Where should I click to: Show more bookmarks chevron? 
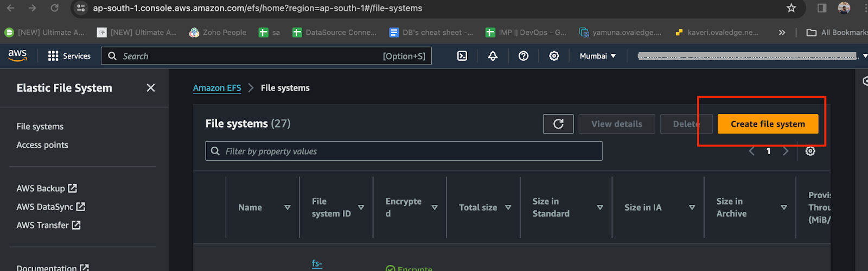[782, 33]
